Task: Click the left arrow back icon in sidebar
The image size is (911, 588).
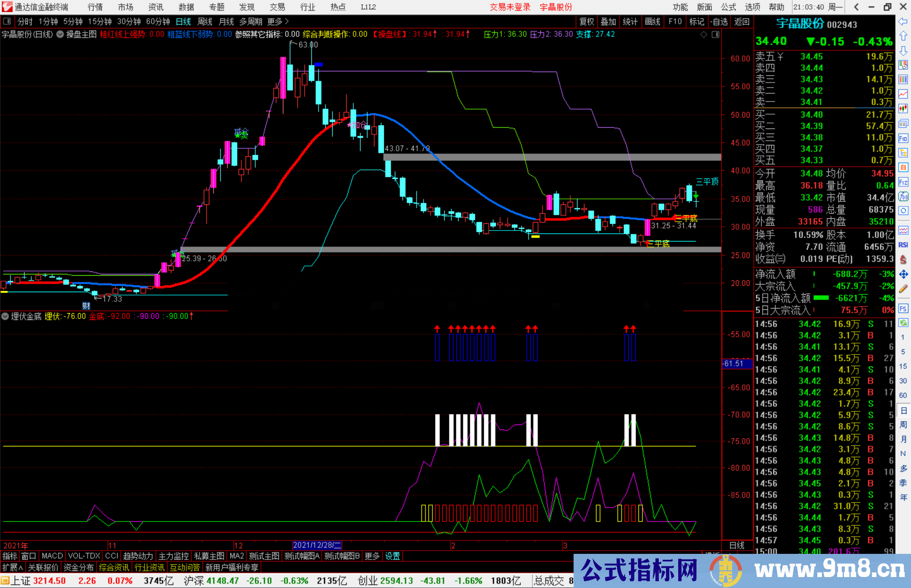Action: 903,21
